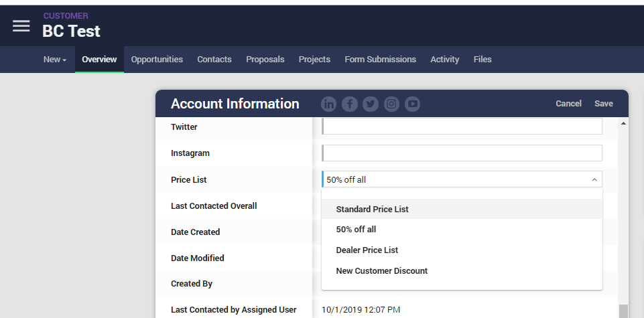Screen dimensions: 644x318
Task: Click the Instagram text input field
Action: [462, 153]
